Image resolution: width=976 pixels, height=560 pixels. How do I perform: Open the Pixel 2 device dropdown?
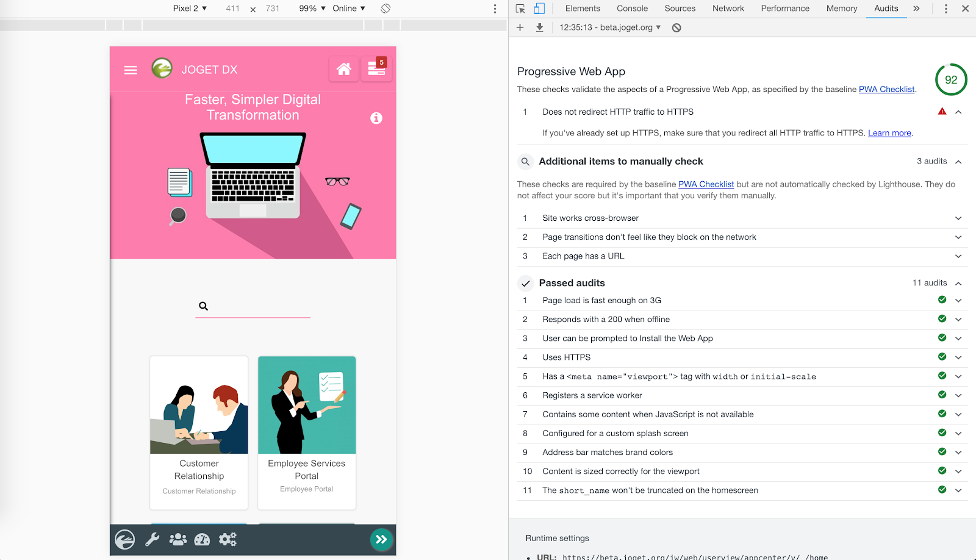[x=190, y=9]
